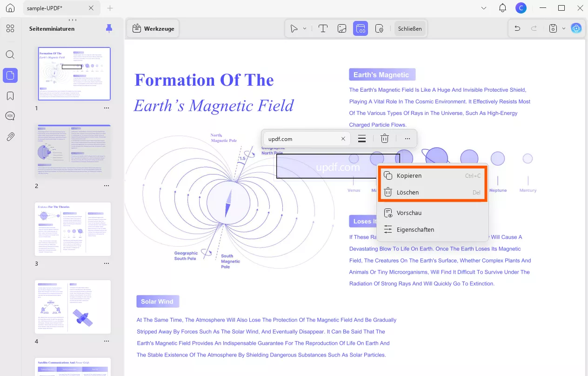Click the Formation Of The heading

pos(204,80)
